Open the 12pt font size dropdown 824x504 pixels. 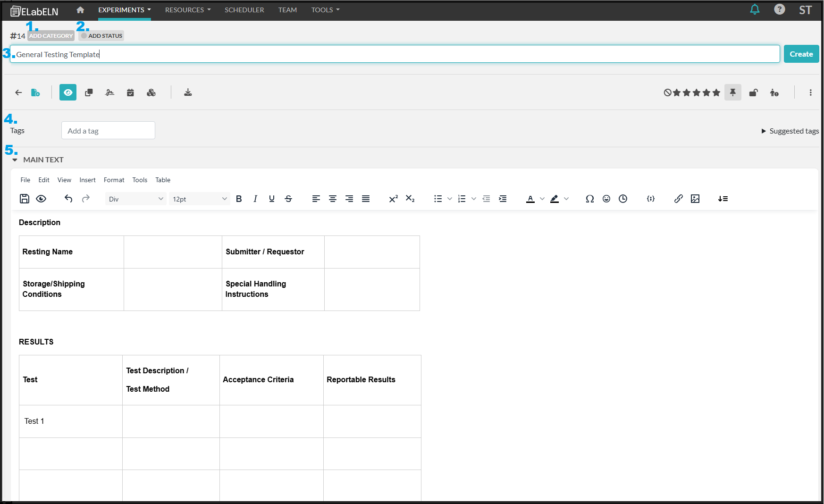click(199, 199)
